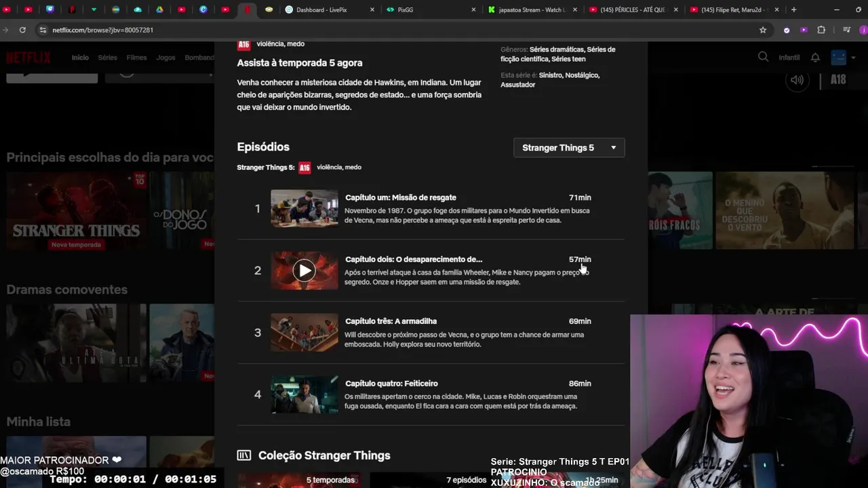
Task: Switch to the Canva pinned tab
Action: [203, 9]
